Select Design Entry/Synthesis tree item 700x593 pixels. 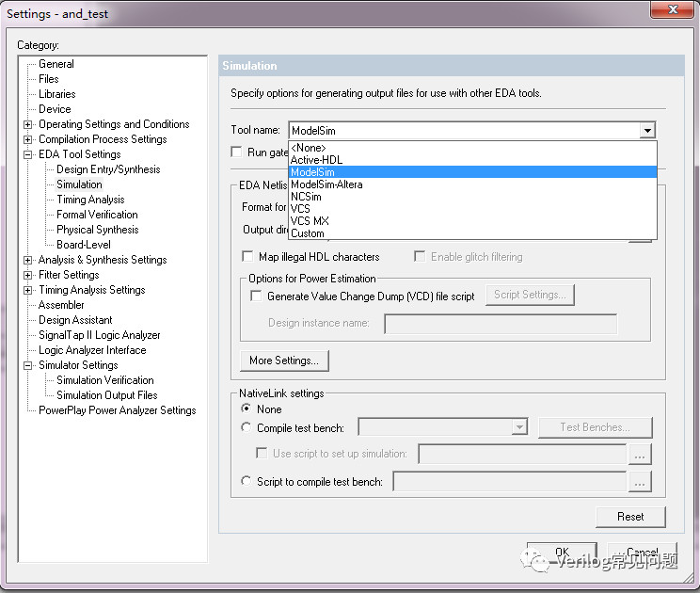[108, 169]
